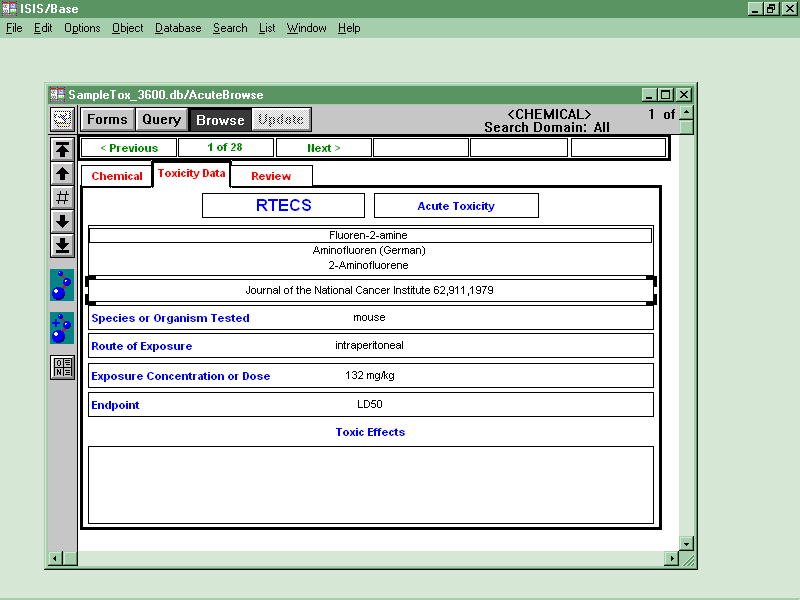Image resolution: width=800 pixels, height=600 pixels.
Task: Click the single down arrow record icon
Action: [62, 221]
